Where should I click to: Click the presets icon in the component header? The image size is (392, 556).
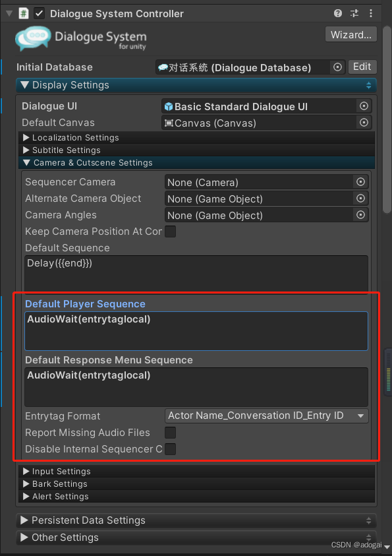click(354, 13)
